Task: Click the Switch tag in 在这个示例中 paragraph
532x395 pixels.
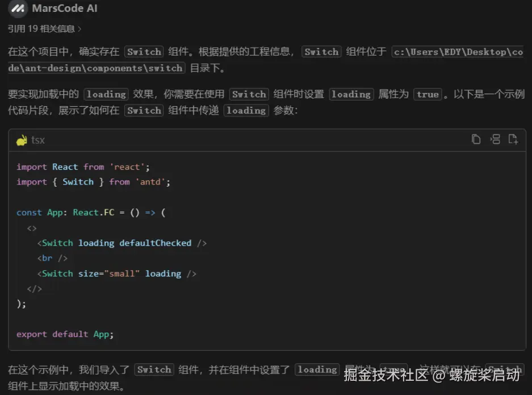Action: pyautogui.click(x=154, y=369)
